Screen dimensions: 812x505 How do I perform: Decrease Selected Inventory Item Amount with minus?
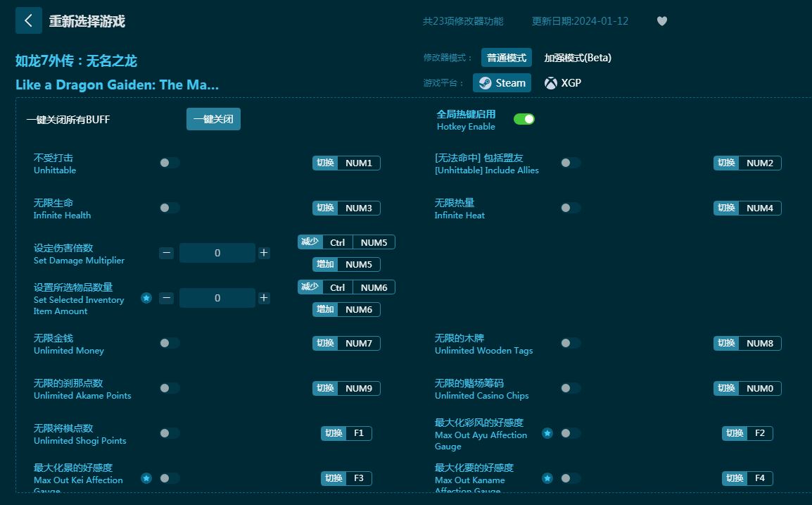click(166, 298)
